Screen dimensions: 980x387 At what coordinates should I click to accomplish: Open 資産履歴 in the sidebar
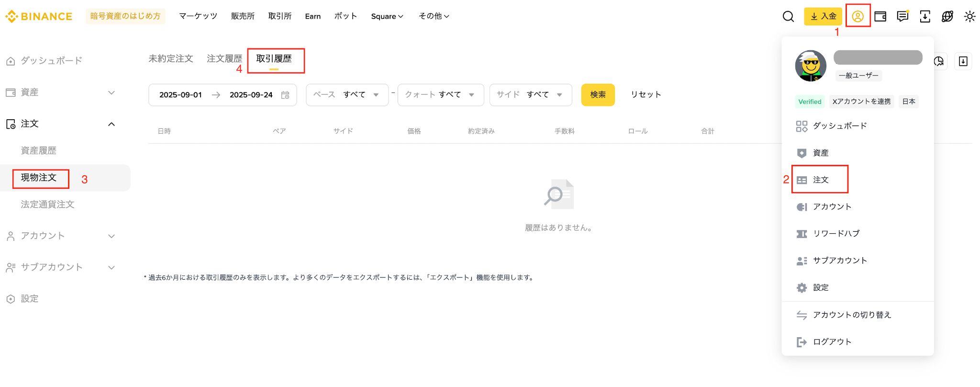[x=39, y=151]
